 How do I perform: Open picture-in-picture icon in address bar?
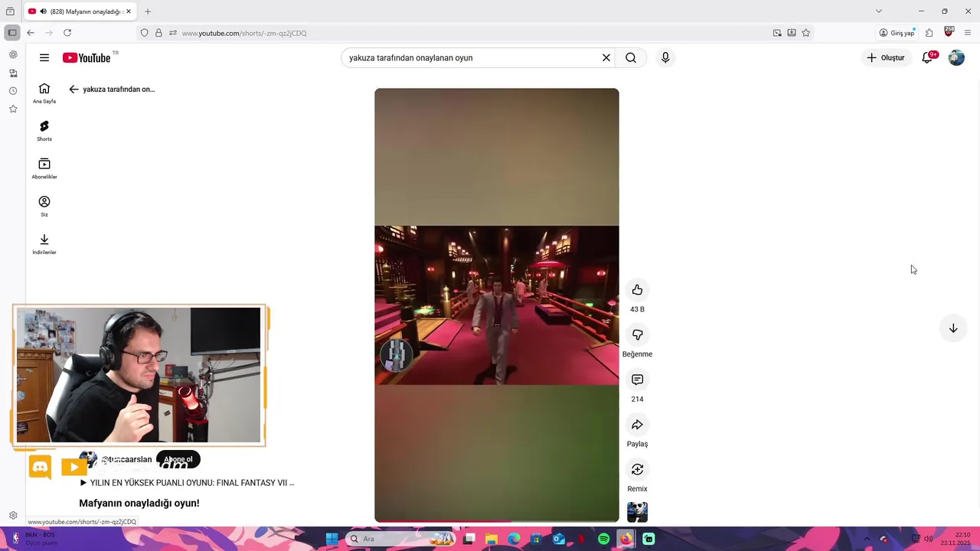(777, 33)
